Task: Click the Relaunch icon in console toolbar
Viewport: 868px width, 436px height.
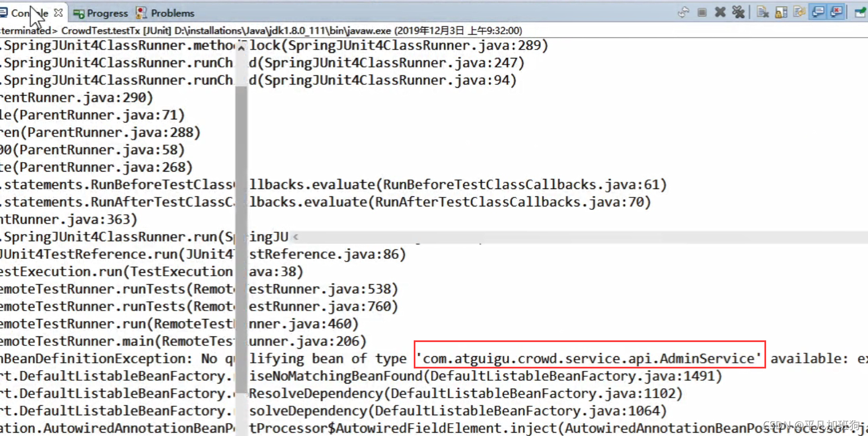Action: (683, 12)
